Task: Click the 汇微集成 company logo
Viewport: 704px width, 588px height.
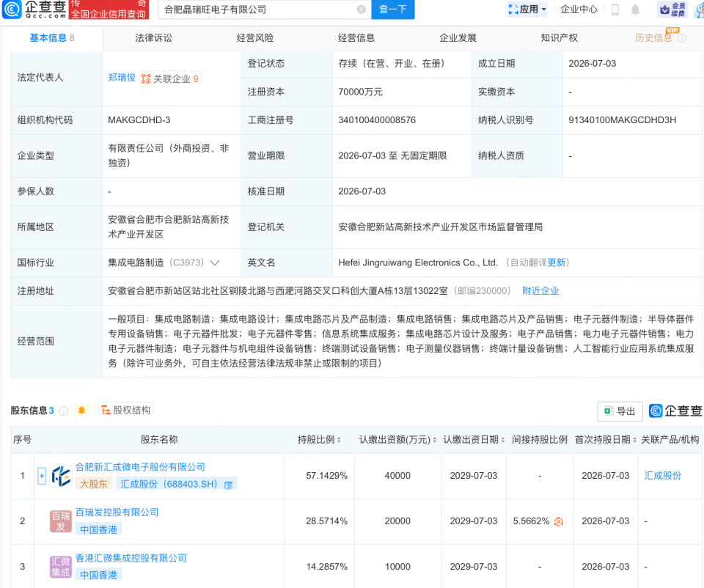Action: pyautogui.click(x=61, y=567)
